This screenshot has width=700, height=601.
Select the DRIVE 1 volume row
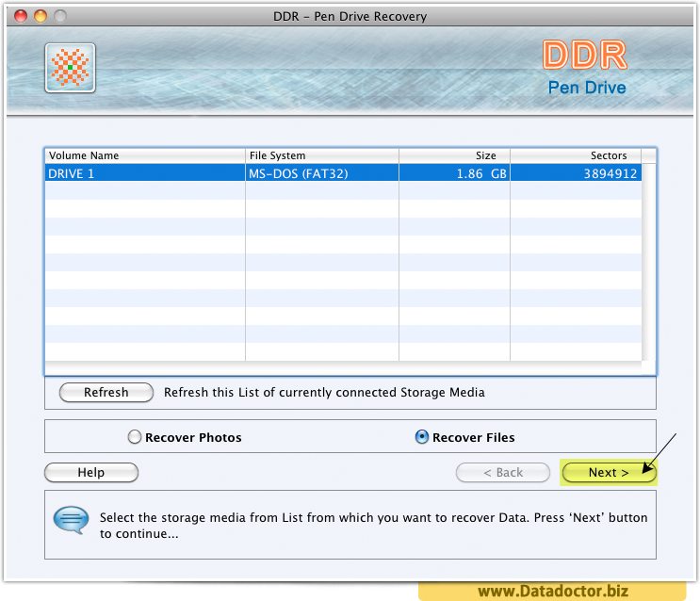pos(343,173)
